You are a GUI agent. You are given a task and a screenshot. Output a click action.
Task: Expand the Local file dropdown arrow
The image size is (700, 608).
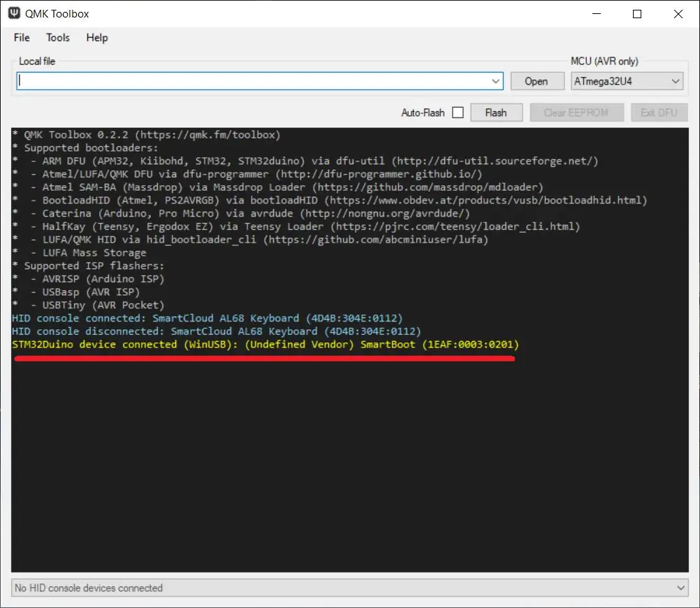(x=496, y=81)
